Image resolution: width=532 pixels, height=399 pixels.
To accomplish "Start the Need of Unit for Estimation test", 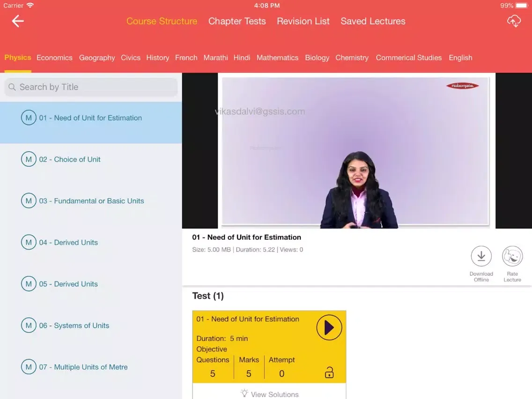I will click(329, 327).
